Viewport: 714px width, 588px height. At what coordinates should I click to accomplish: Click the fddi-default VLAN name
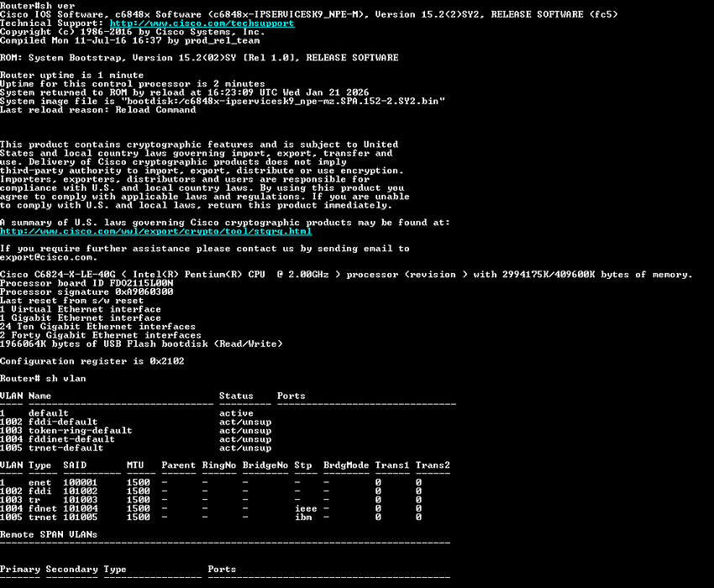tap(63, 422)
